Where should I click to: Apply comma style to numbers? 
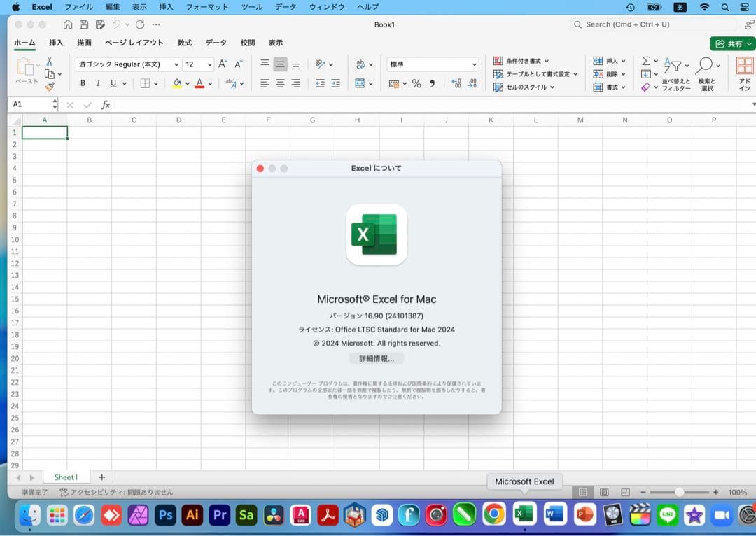coord(433,83)
